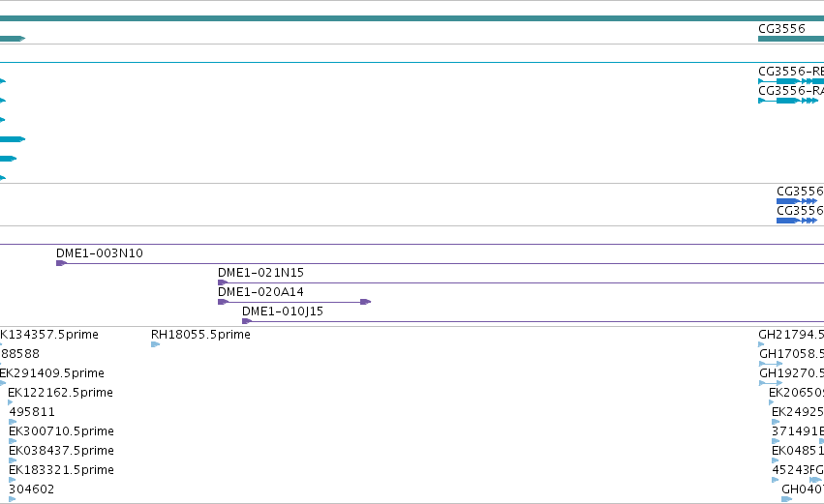Select the DME1-020A14 BAC label

260,292
